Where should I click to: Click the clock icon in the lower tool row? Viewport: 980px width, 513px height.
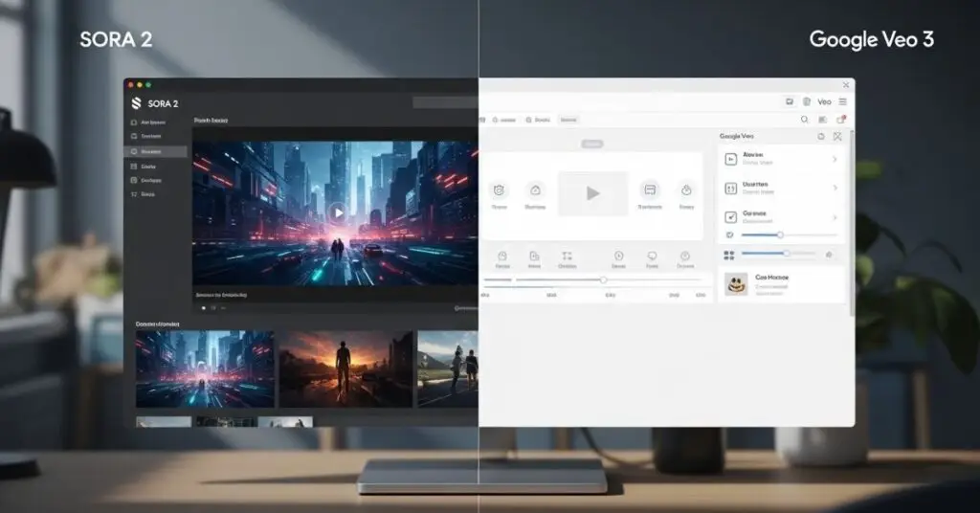tap(619, 256)
